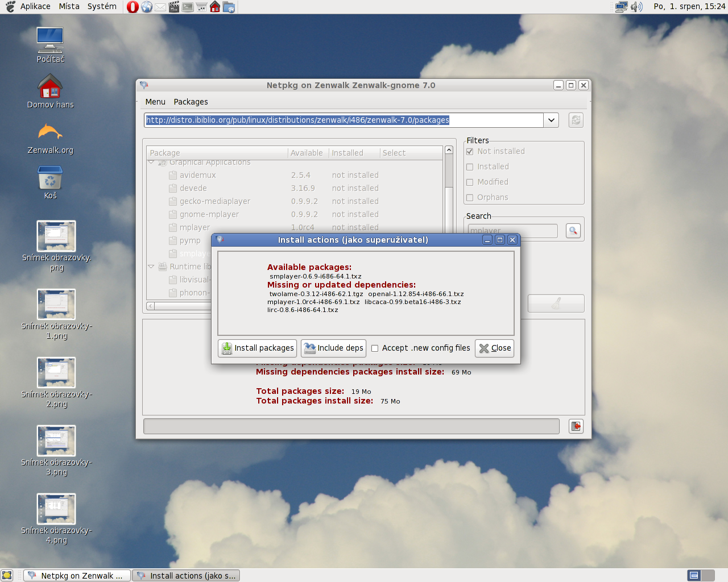This screenshot has width=728, height=582.
Task: Launch the movie clapperboard media player
Action: click(174, 7)
